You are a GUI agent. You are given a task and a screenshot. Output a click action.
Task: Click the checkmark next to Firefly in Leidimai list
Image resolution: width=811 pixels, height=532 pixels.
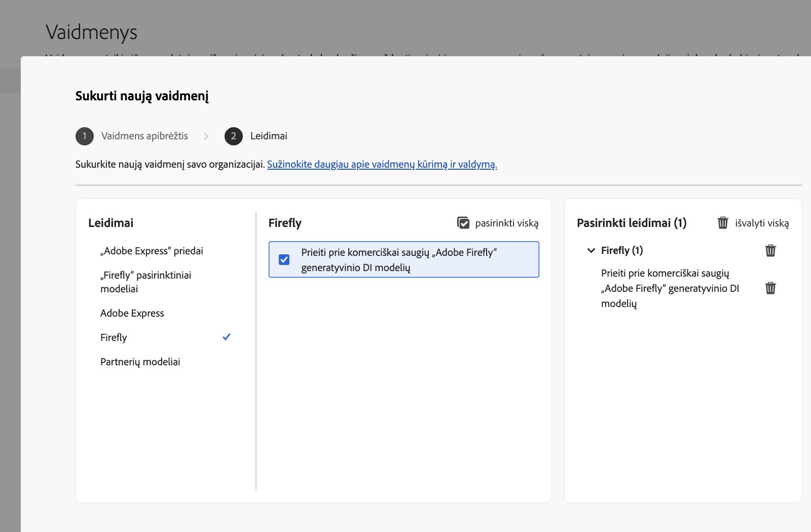[227, 337]
